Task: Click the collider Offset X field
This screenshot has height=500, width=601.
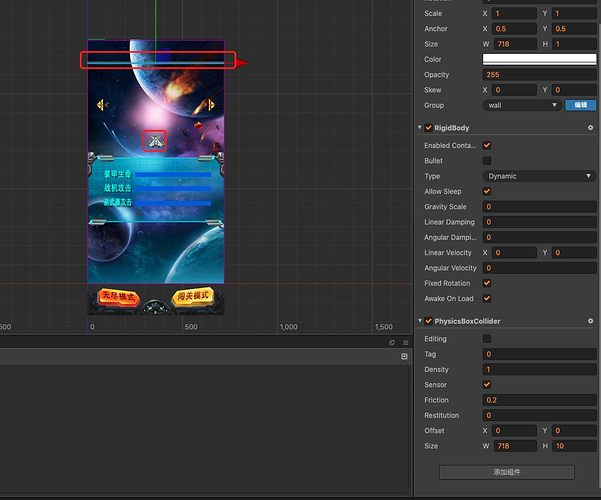Action: [x=514, y=431]
